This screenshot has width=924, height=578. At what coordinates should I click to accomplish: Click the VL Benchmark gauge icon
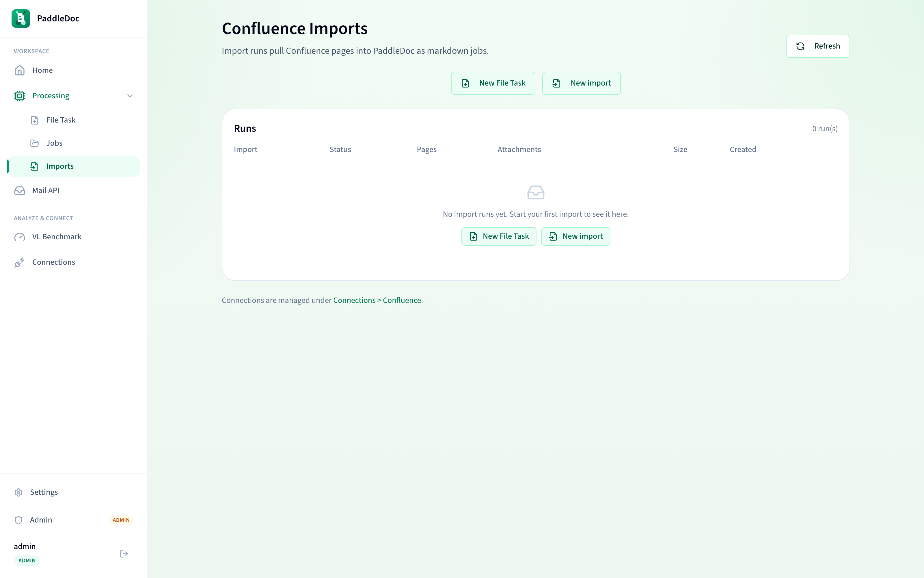click(19, 237)
